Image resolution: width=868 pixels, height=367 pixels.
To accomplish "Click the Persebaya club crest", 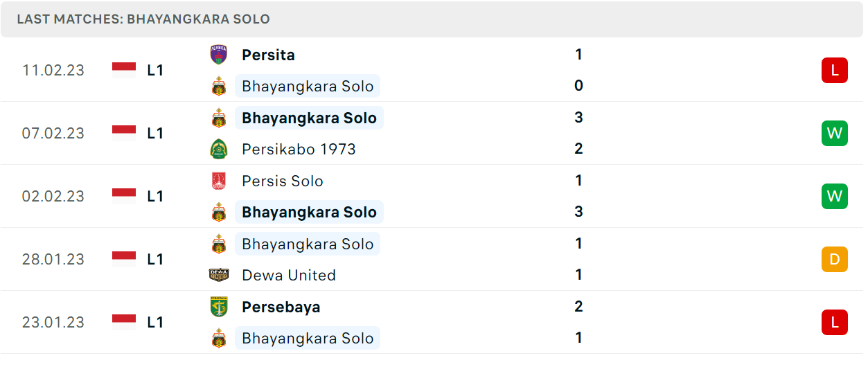I will (x=219, y=307).
